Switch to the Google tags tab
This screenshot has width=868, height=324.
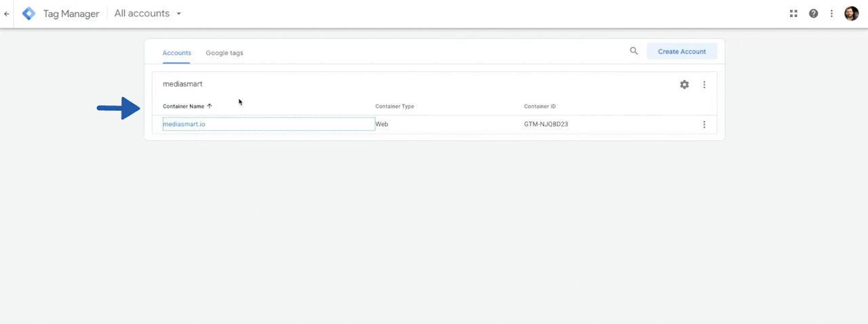pyautogui.click(x=224, y=53)
